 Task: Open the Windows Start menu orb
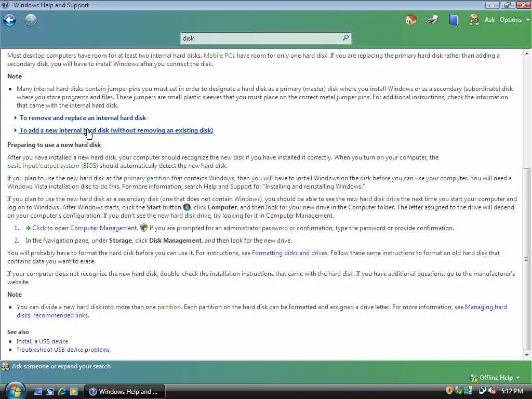click(x=15, y=391)
